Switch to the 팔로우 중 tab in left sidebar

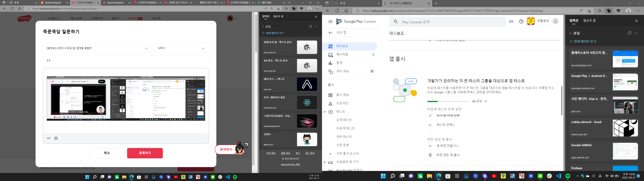click(x=278, y=16)
